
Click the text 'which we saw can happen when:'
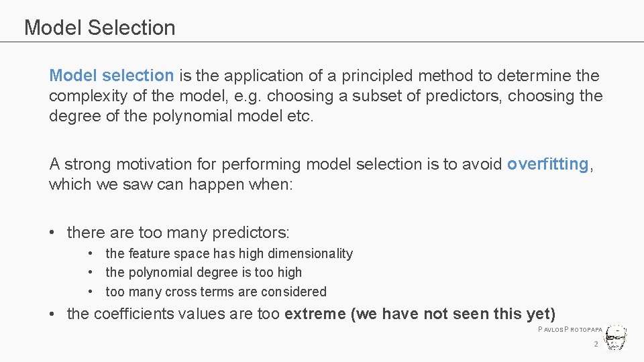[171, 184]
